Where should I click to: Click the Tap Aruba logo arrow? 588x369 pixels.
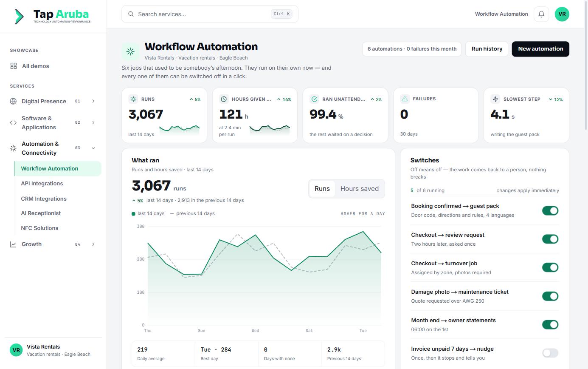[19, 16]
